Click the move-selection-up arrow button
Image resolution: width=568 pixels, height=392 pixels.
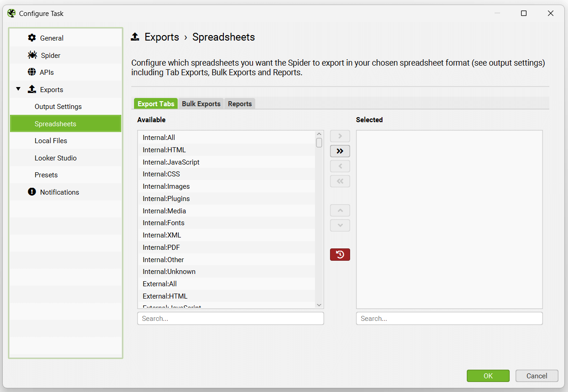point(340,210)
